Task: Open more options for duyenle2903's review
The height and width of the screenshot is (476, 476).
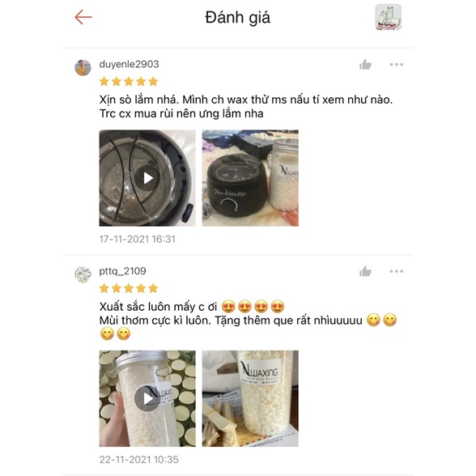Action: (x=396, y=65)
